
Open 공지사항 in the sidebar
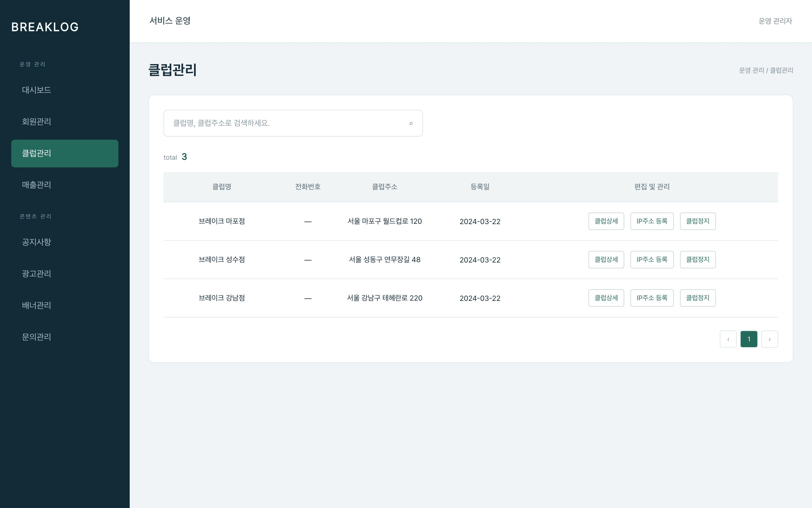click(64, 242)
